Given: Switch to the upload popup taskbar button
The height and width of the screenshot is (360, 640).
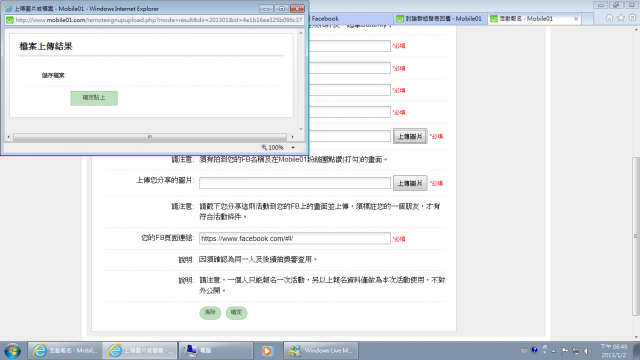Looking at the screenshot, I should [x=140, y=351].
